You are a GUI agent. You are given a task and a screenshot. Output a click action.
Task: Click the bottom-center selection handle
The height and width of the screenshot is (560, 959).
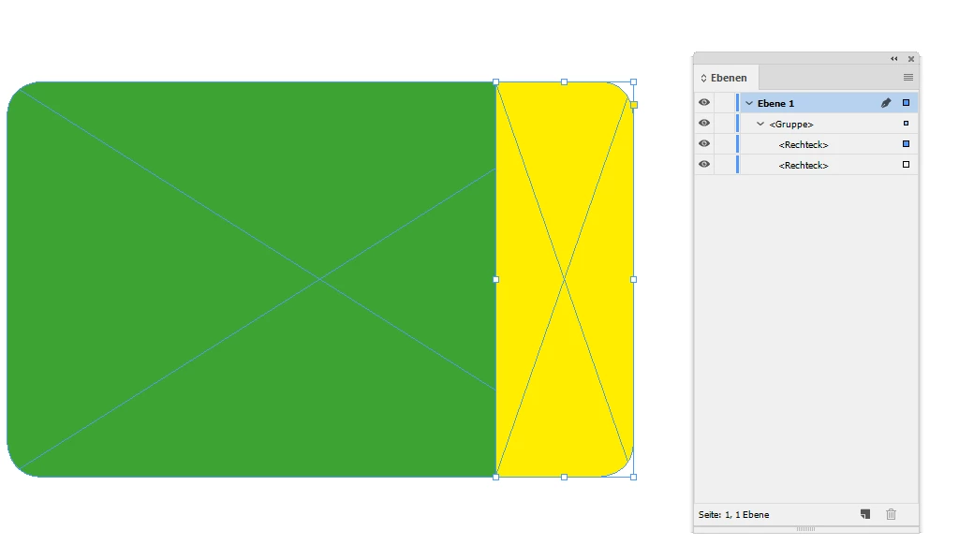click(x=565, y=477)
